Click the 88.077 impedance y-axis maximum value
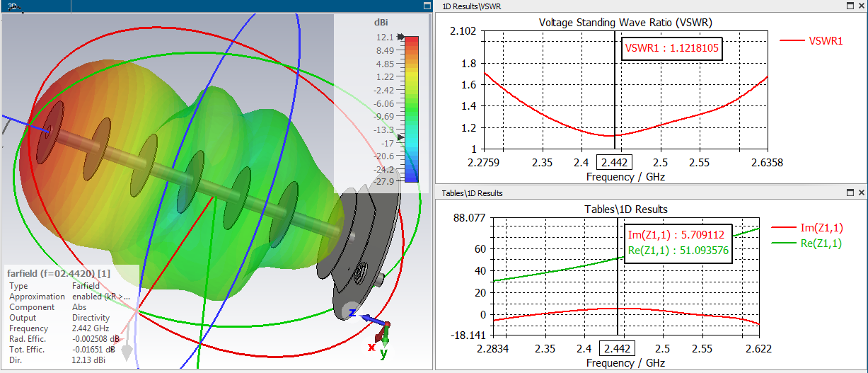The image size is (868, 373). [470, 218]
